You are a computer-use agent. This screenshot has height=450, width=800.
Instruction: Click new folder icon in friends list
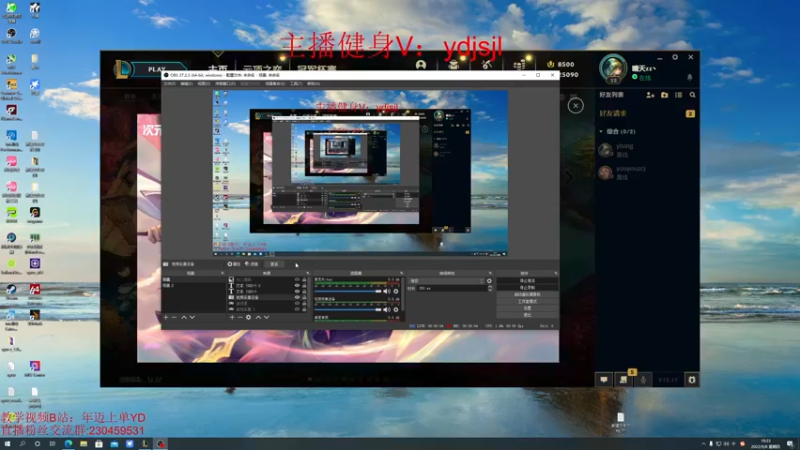[x=664, y=95]
